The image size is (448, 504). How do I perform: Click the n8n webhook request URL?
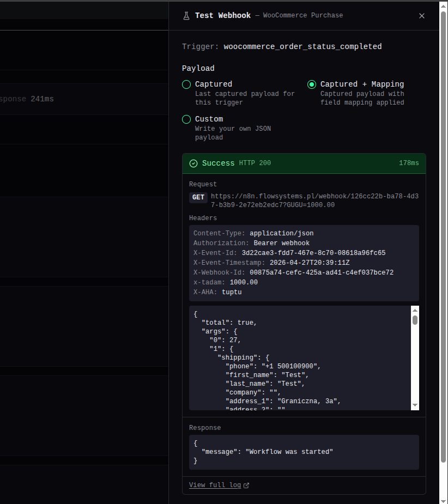[314, 201]
